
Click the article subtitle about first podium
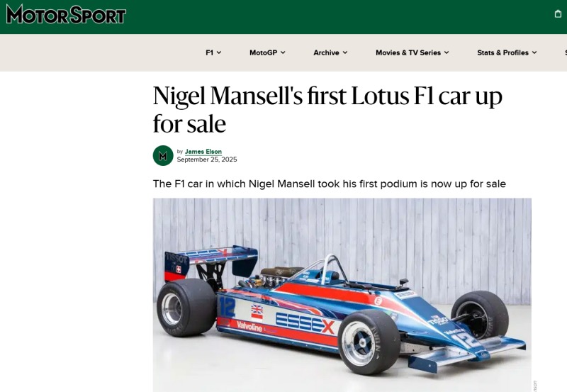329,184
